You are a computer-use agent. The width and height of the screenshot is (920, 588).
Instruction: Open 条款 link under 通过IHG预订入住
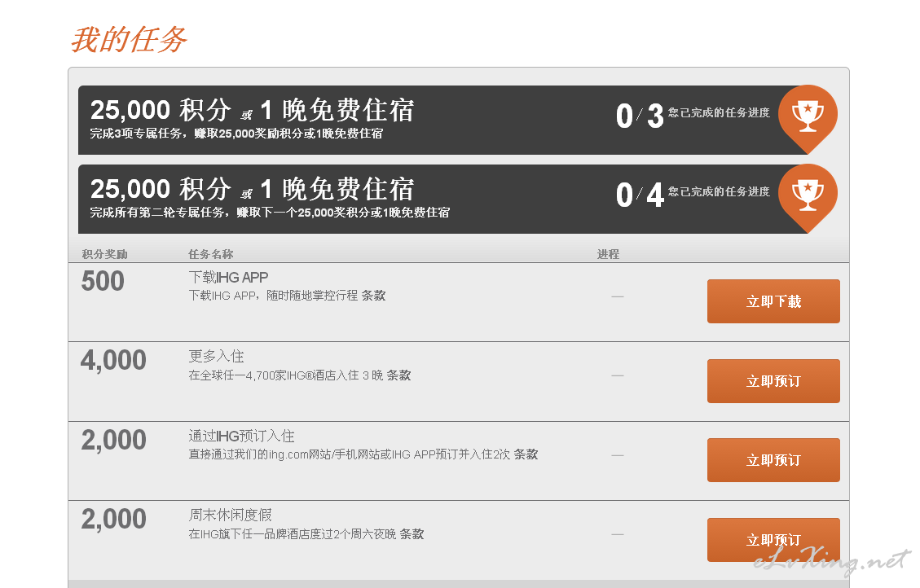click(526, 454)
